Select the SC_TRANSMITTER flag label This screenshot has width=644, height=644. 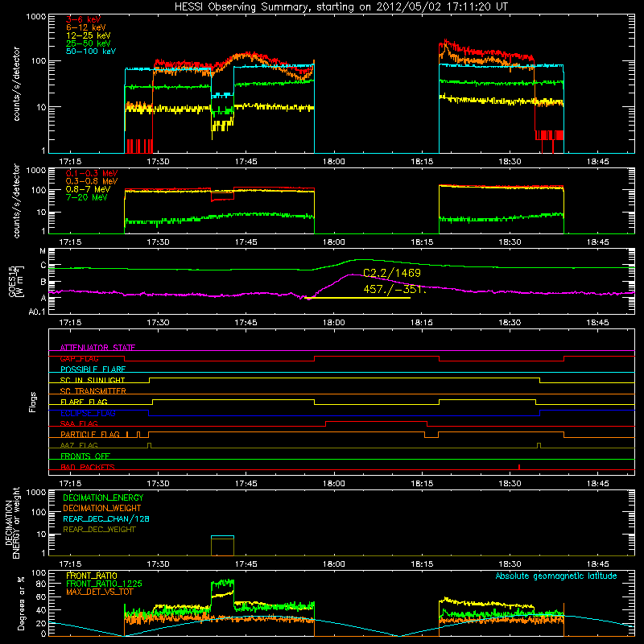(x=93, y=391)
